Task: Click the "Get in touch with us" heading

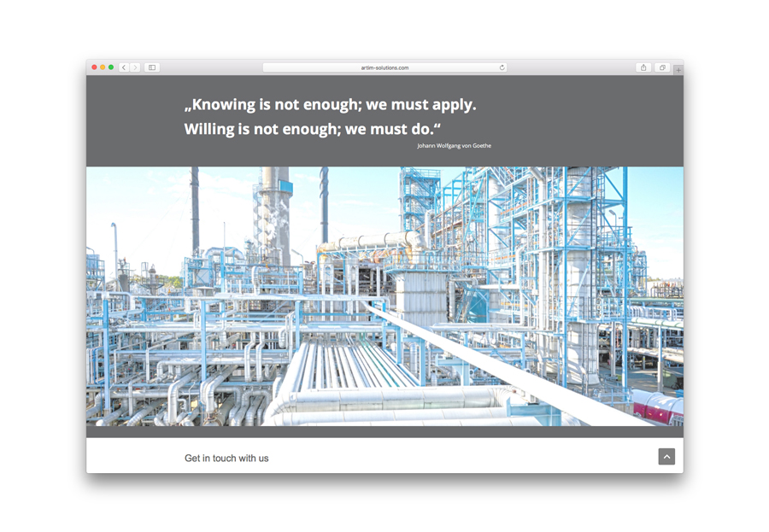Action: pyautogui.click(x=226, y=459)
